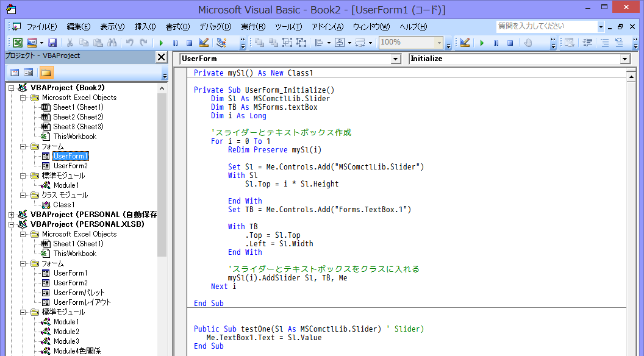Click the Debug toolbar Break pause icon
Screen dimensions: 644x356
click(496, 43)
